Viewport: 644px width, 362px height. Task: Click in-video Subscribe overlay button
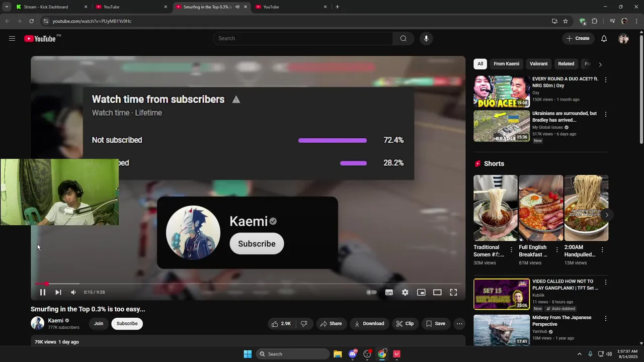tap(257, 244)
